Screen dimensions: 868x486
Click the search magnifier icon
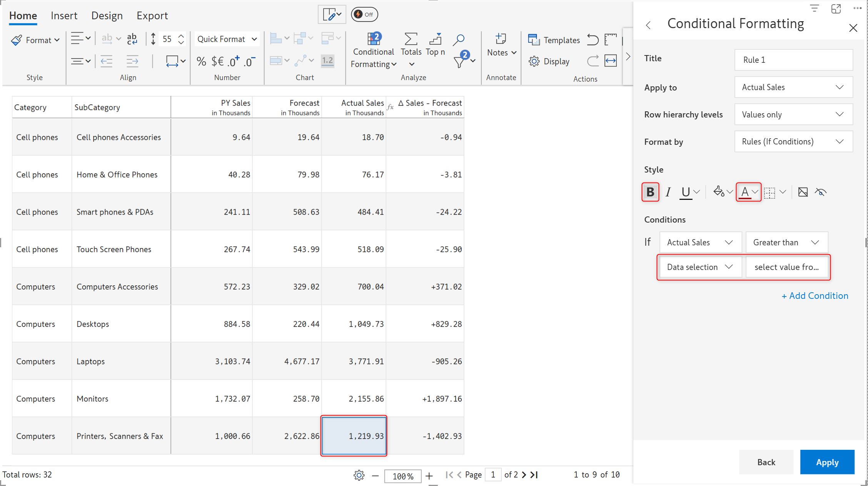coord(458,39)
